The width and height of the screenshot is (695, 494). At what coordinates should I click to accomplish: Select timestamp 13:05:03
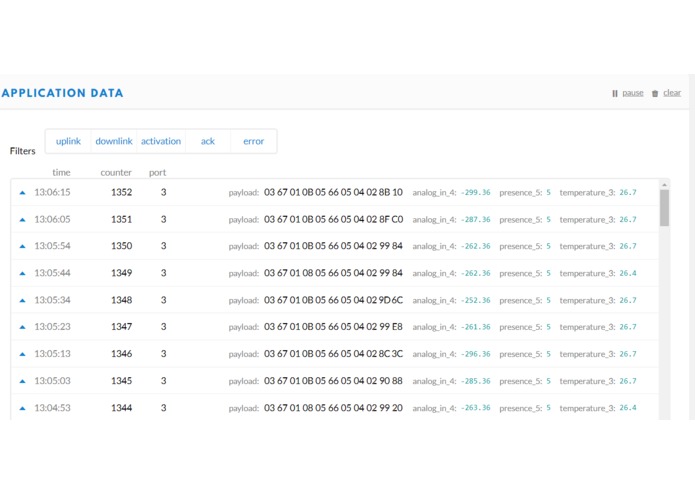[x=52, y=381]
